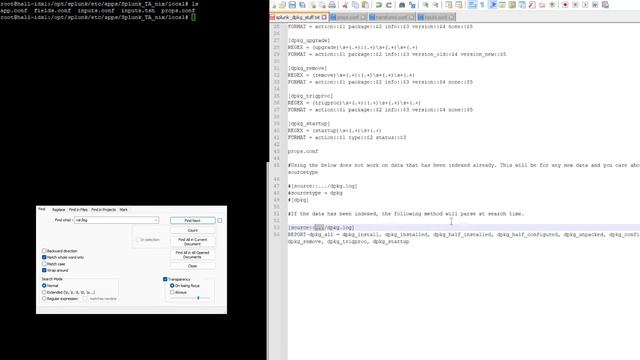This screenshot has width=640, height=360.
Task: Click the [dpkg_startup] stanza line
Action: [309, 124]
